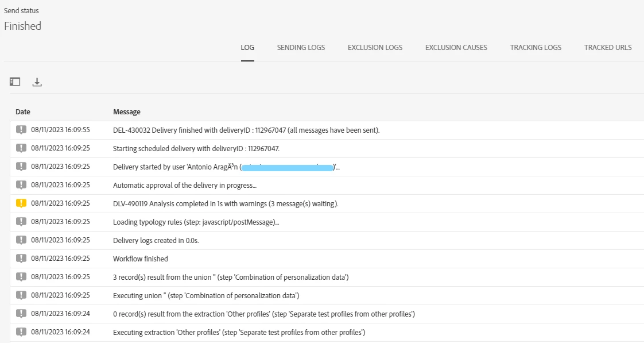Click info icon on Workflow finished row
The image size is (644, 343).
coord(21,259)
